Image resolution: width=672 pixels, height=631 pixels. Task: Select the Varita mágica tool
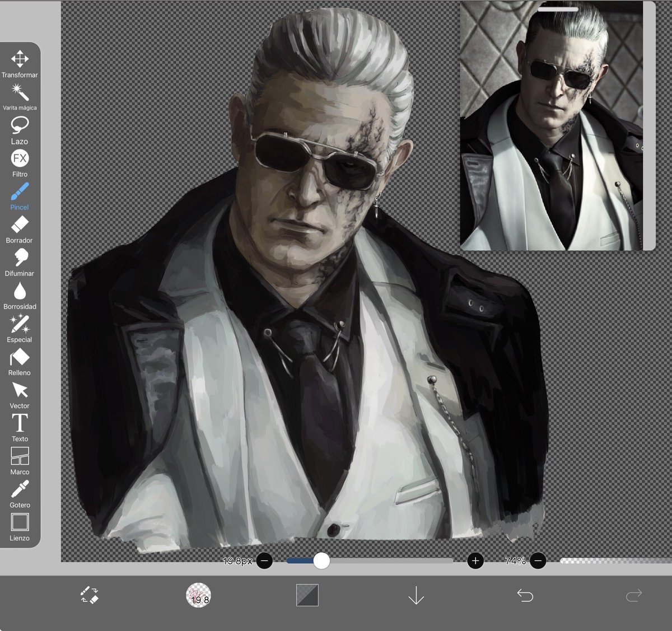point(20,97)
